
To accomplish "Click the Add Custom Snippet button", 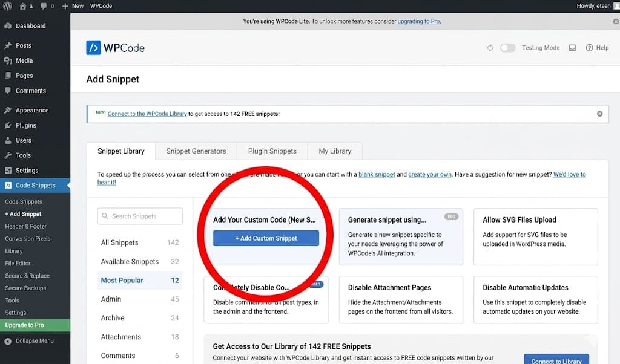I will (265, 238).
